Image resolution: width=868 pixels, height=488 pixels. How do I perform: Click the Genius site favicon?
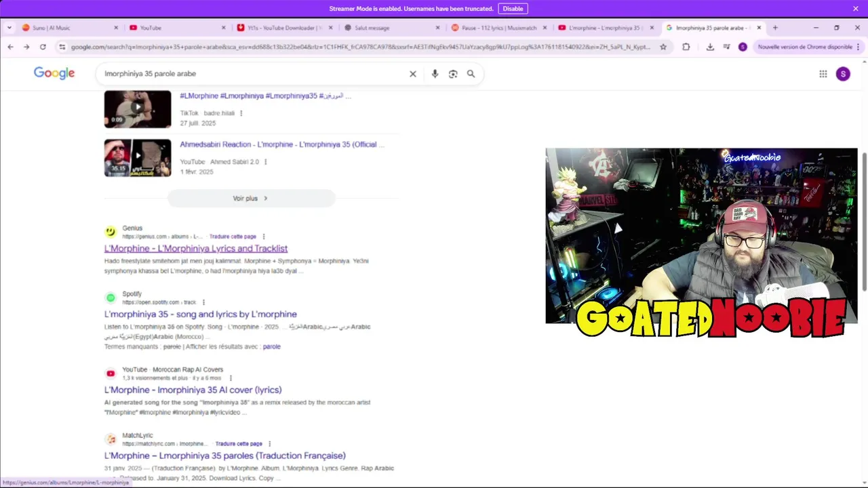pyautogui.click(x=111, y=232)
